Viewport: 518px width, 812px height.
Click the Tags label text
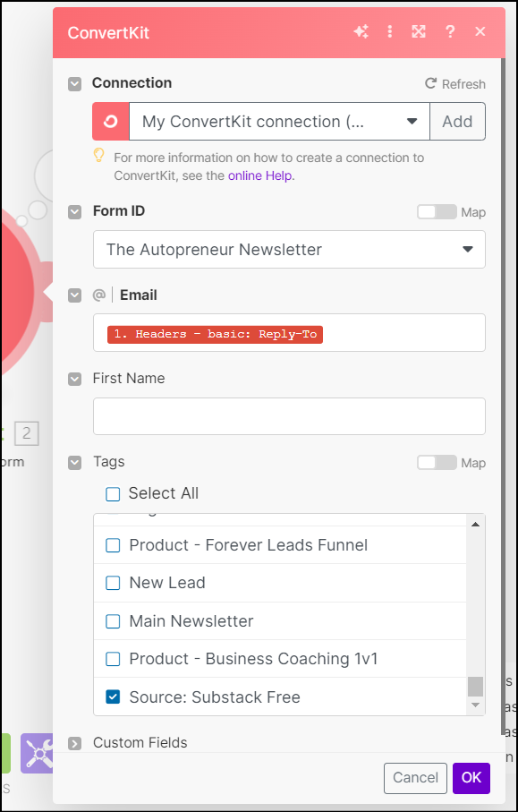pyautogui.click(x=108, y=462)
